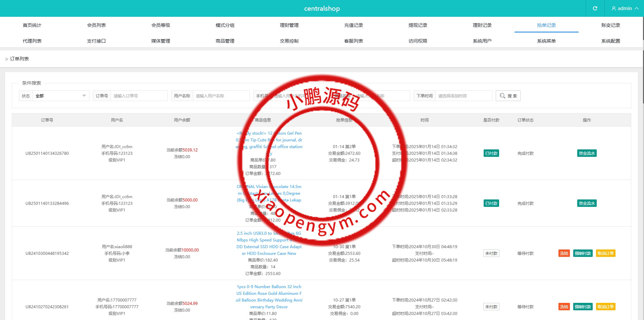
Task: Click 资金流水 button for order UB2501140134326780
Action: tap(587, 153)
